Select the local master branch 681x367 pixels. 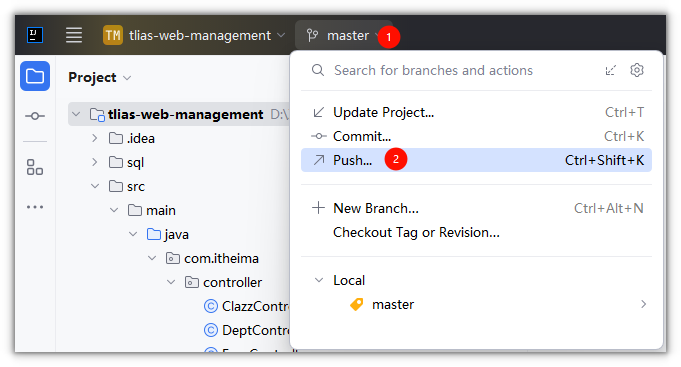point(476,304)
